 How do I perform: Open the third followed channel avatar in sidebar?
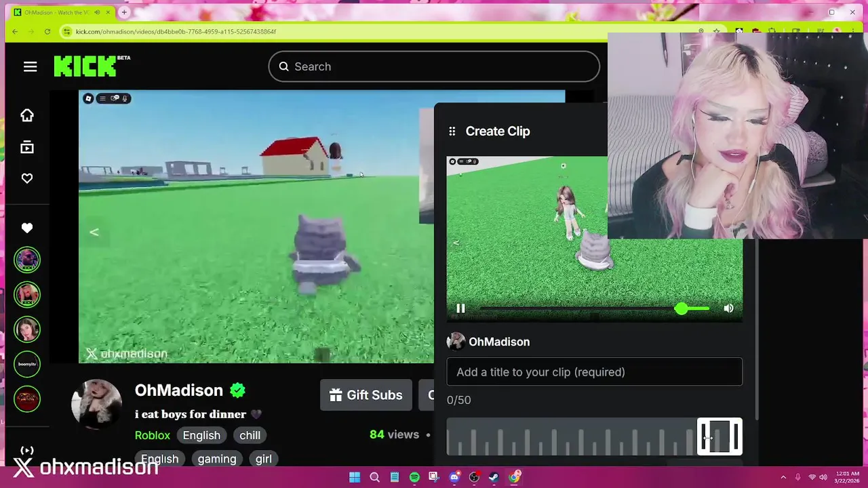27,329
